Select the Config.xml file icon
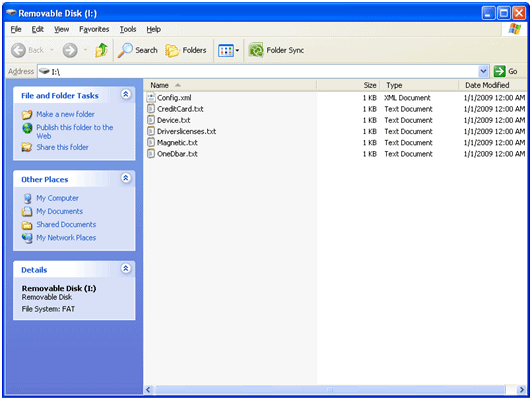The image size is (532, 400). pos(151,98)
